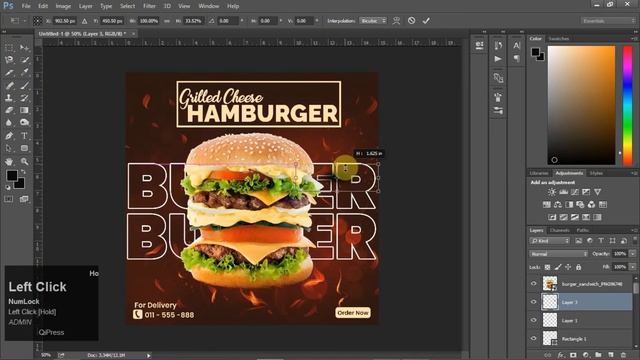The height and width of the screenshot is (360, 640).
Task: Toggle relative positioning triangle for reference point
Action: [84, 21]
